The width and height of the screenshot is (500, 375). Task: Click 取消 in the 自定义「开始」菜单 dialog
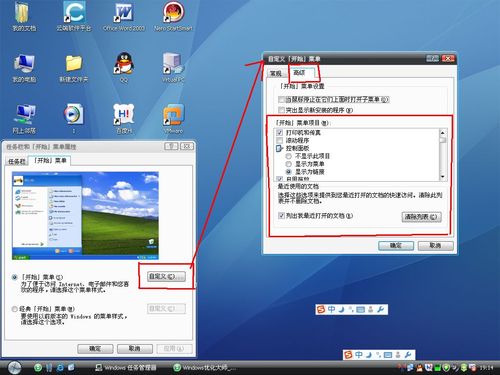pos(435,246)
